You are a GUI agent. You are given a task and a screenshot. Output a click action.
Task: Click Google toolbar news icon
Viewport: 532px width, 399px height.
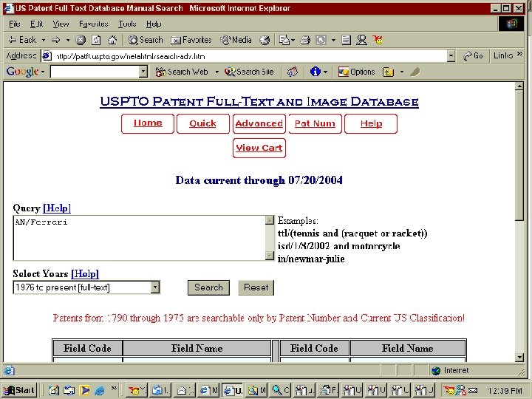tap(292, 72)
